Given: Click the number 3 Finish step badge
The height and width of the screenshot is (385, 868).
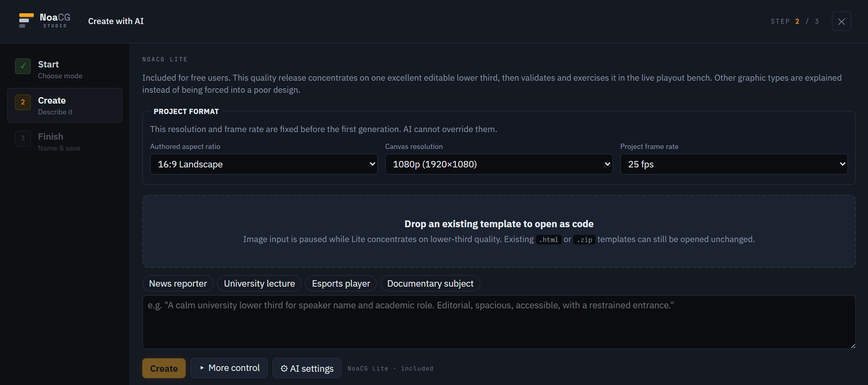Looking at the screenshot, I should coord(23,139).
